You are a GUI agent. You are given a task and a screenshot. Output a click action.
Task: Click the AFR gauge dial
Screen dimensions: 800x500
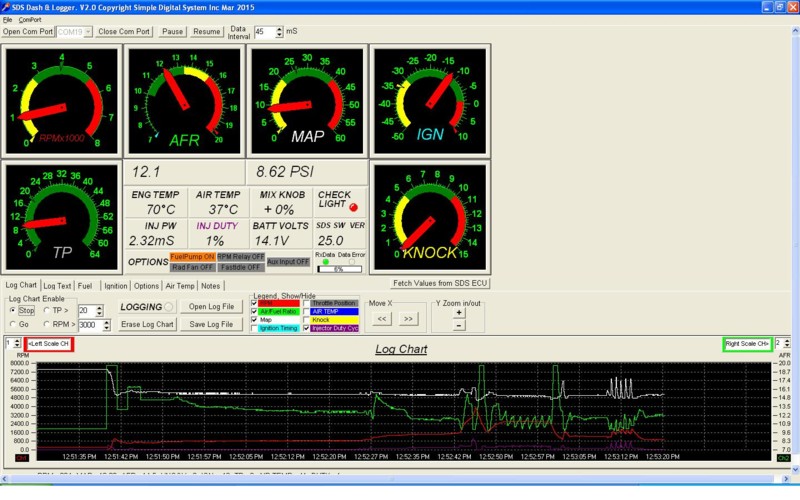point(184,100)
